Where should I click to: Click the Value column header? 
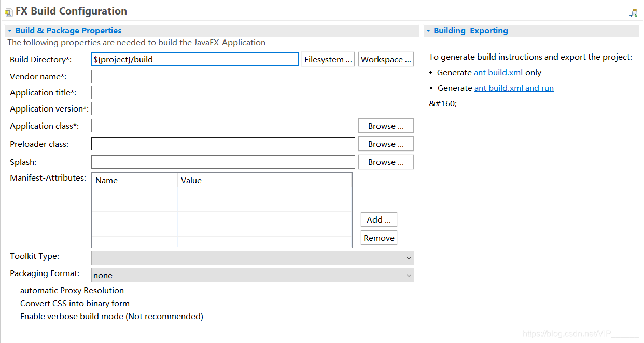265,181
